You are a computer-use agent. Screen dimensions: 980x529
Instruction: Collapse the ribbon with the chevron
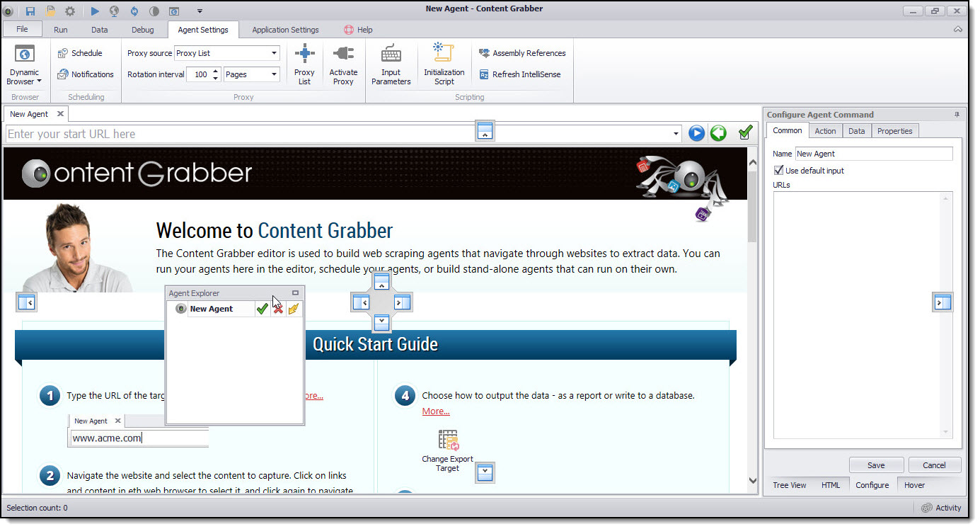tap(958, 30)
